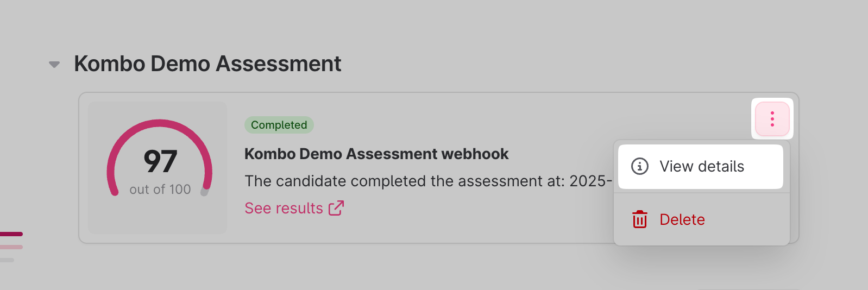Click the three-dot more options button

[x=772, y=119]
